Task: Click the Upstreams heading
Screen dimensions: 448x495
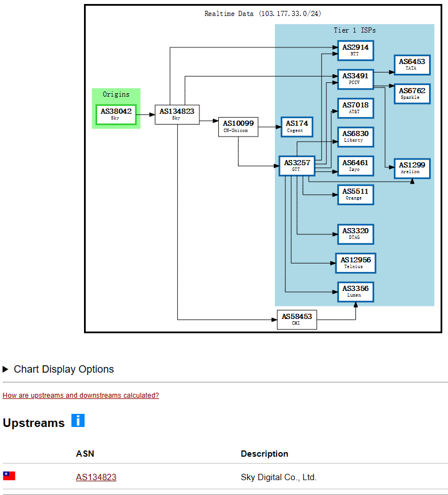Action: pos(34,423)
